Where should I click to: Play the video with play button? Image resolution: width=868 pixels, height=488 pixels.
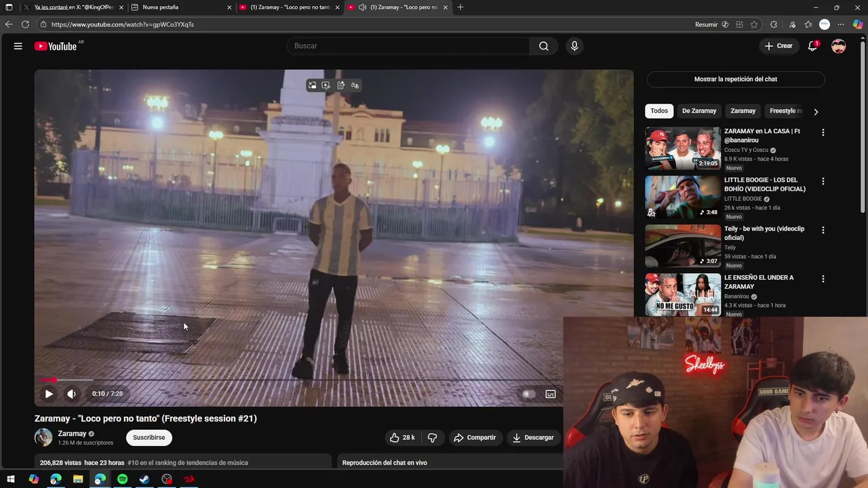(x=49, y=394)
